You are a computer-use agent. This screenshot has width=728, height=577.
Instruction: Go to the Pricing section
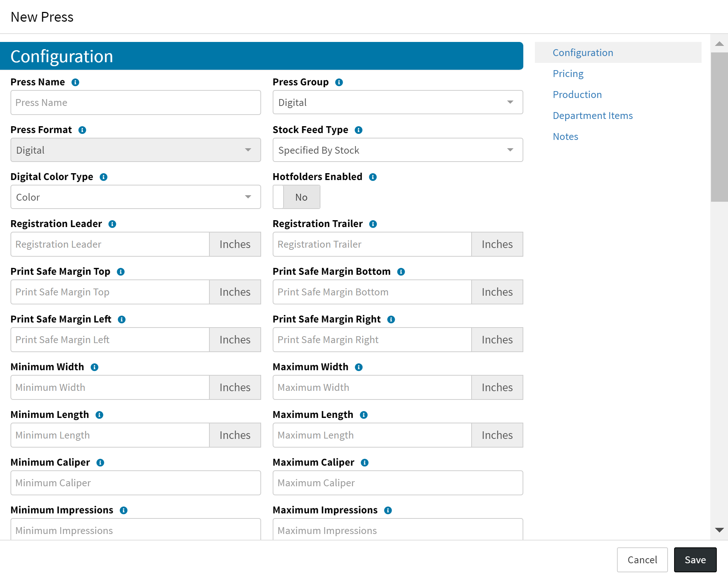coord(568,74)
